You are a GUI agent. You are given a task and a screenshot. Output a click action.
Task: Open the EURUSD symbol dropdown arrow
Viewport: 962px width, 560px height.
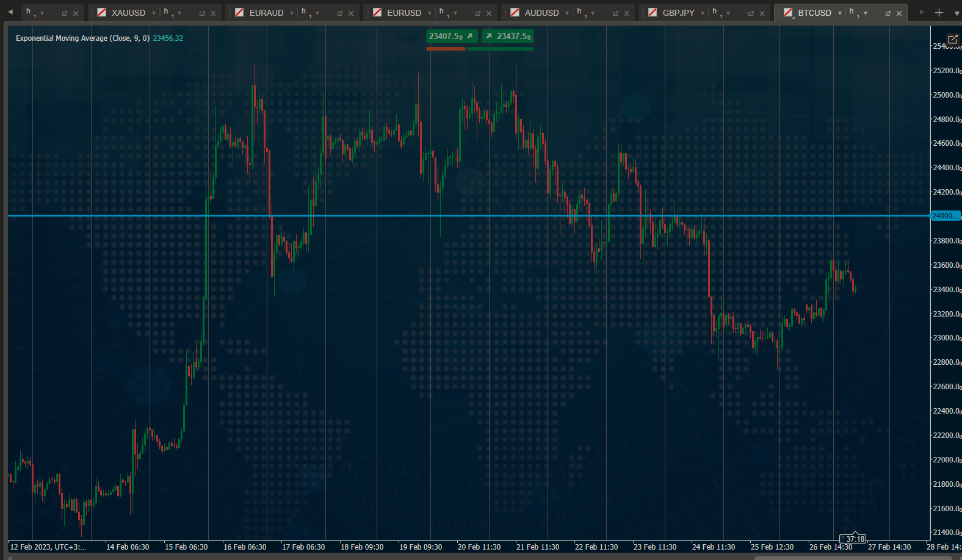coord(430,13)
